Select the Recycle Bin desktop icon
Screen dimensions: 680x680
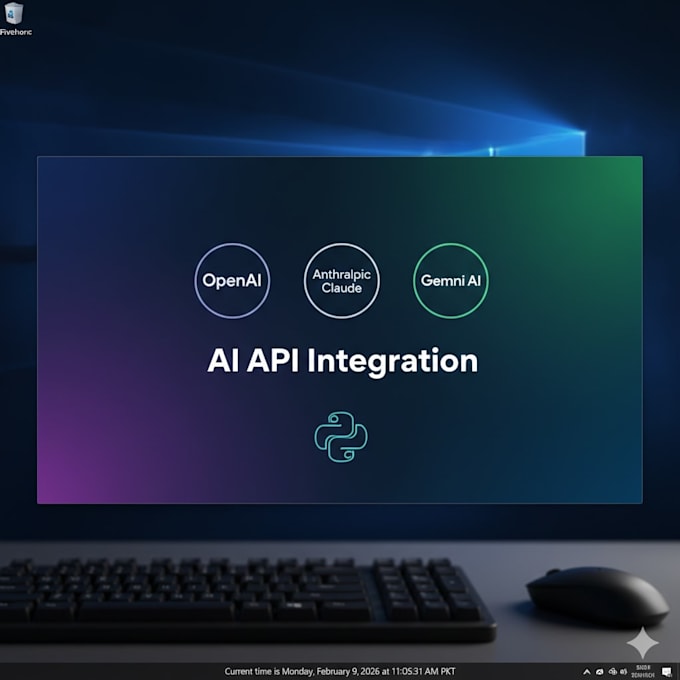(x=14, y=18)
